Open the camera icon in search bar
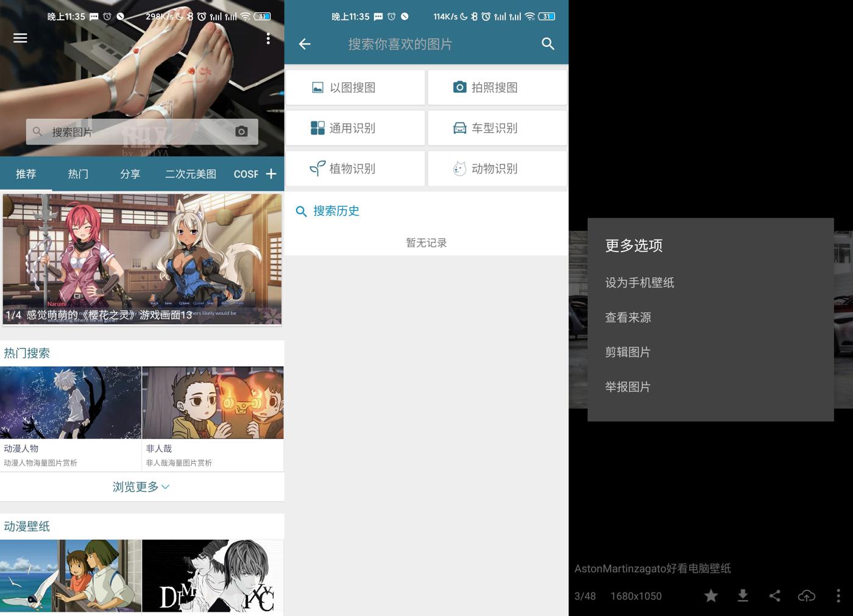This screenshot has width=853, height=616. click(242, 131)
